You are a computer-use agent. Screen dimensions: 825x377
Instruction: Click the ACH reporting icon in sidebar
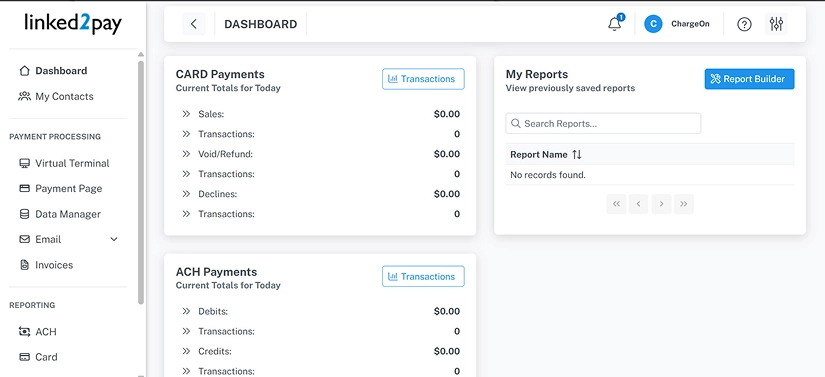pyautogui.click(x=24, y=332)
